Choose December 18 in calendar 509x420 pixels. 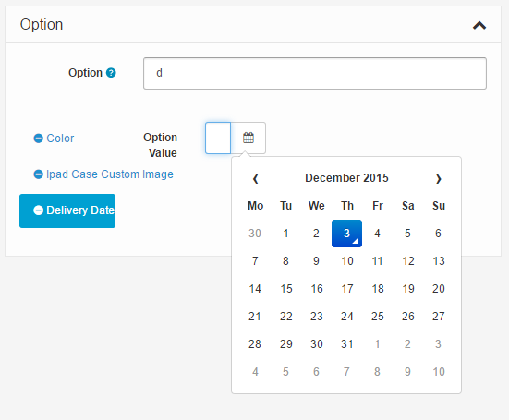tap(377, 289)
